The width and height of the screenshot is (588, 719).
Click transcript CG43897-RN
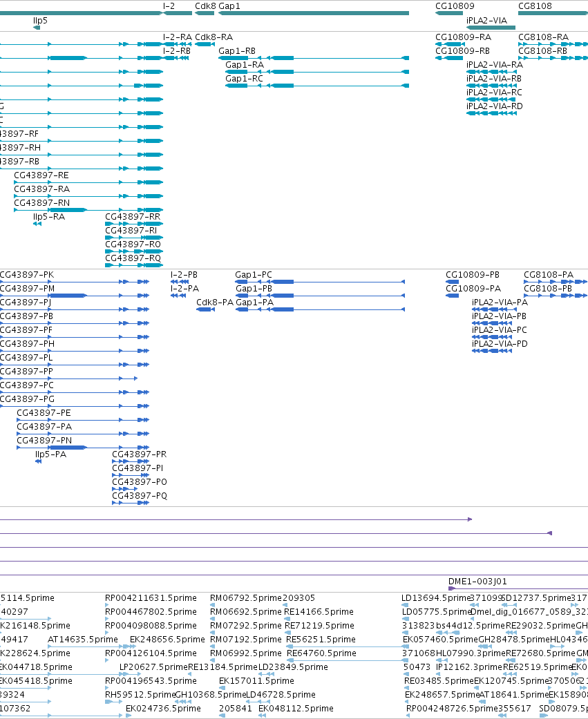point(41,202)
